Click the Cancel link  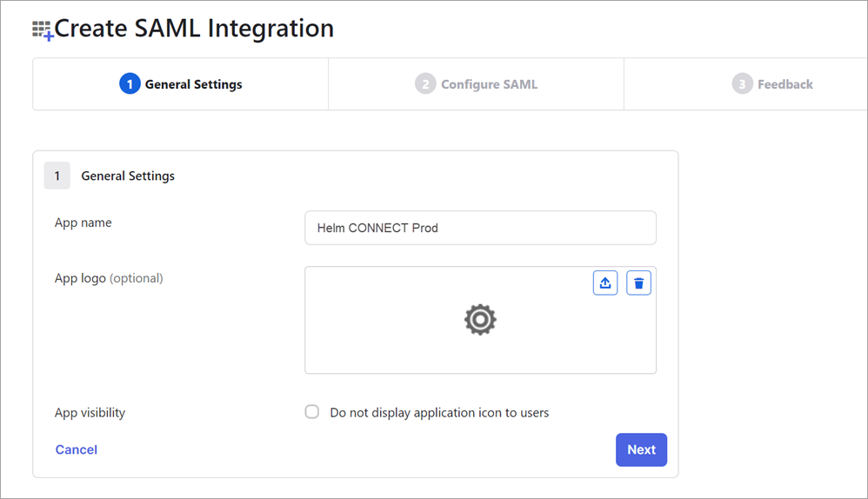pyautogui.click(x=77, y=449)
